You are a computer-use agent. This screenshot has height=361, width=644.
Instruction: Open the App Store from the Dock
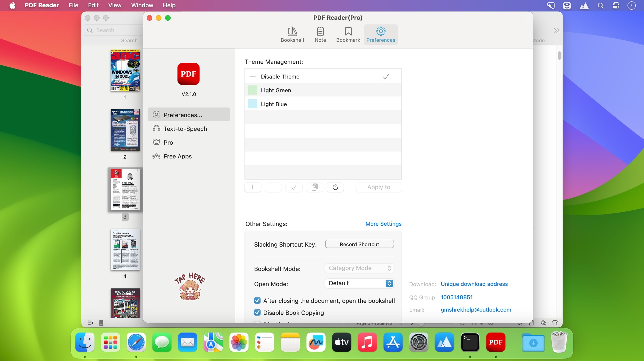point(393,342)
